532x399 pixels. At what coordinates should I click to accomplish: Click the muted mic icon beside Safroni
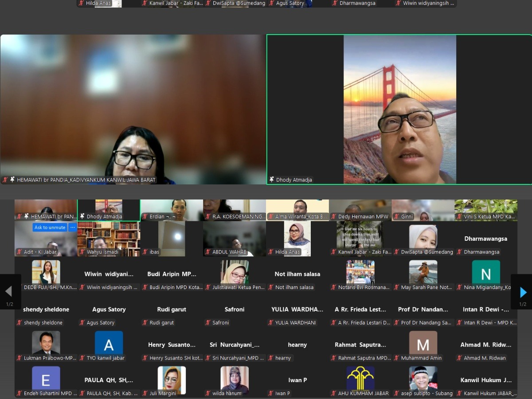point(207,323)
